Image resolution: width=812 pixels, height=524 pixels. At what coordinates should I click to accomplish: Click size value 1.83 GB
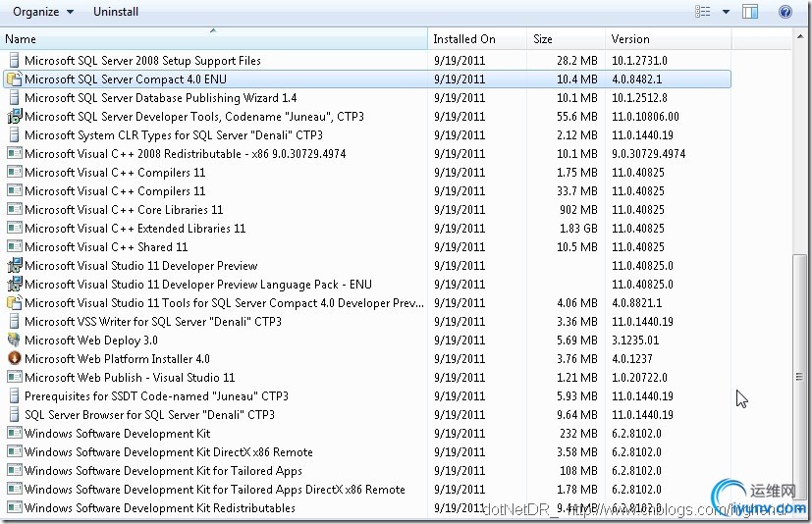(x=578, y=229)
